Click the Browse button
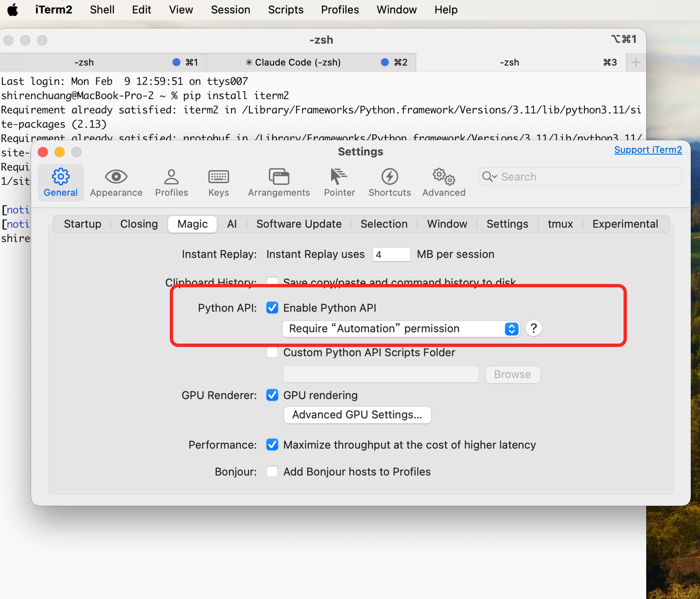The image size is (700, 599). (513, 374)
